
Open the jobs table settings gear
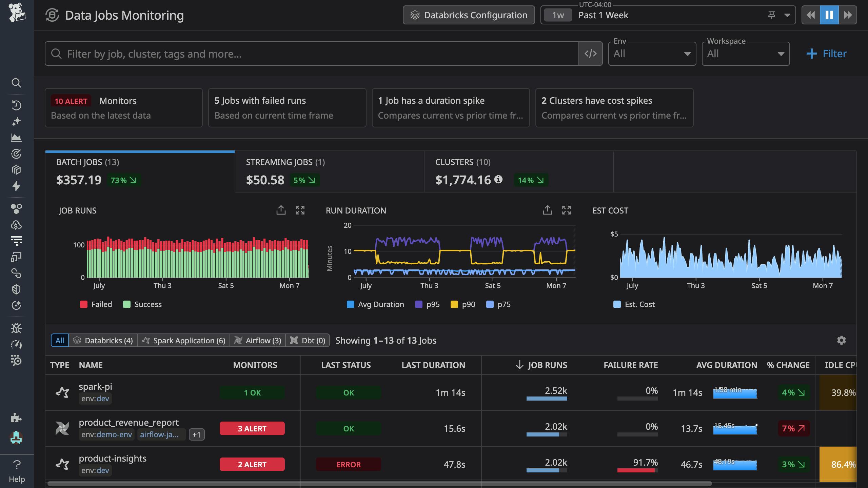click(x=842, y=340)
